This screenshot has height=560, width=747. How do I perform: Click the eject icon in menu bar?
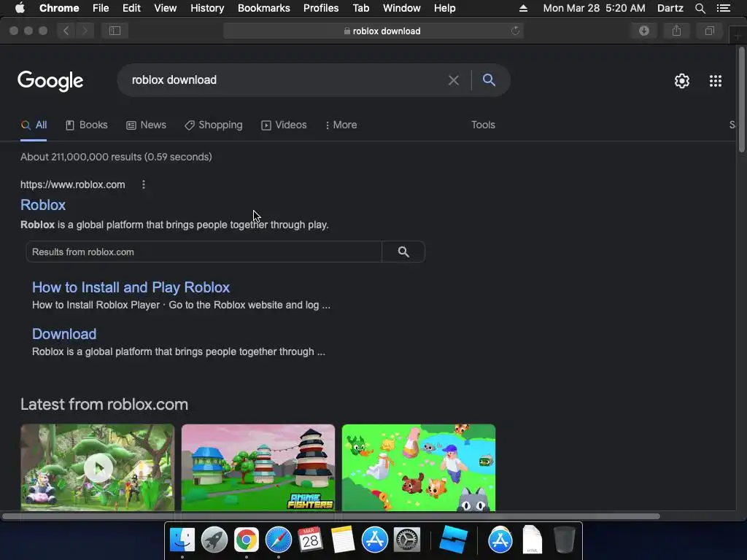(523, 8)
